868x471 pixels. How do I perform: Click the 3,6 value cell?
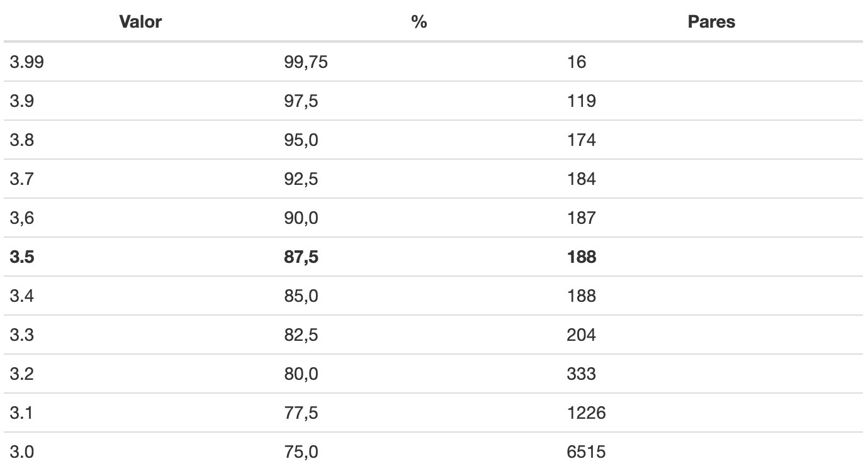140,218
